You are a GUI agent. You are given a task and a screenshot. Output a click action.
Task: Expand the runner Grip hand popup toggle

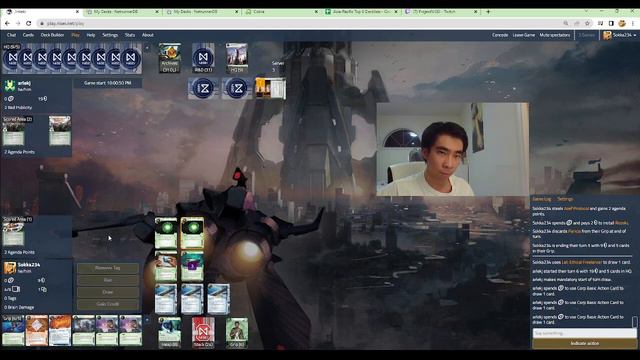pyautogui.click(x=147, y=320)
